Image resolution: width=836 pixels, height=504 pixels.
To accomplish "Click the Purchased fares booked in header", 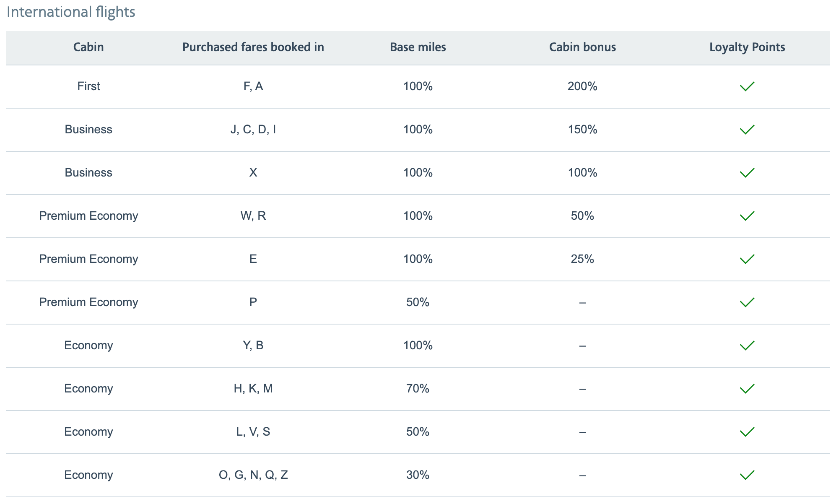I will [253, 47].
